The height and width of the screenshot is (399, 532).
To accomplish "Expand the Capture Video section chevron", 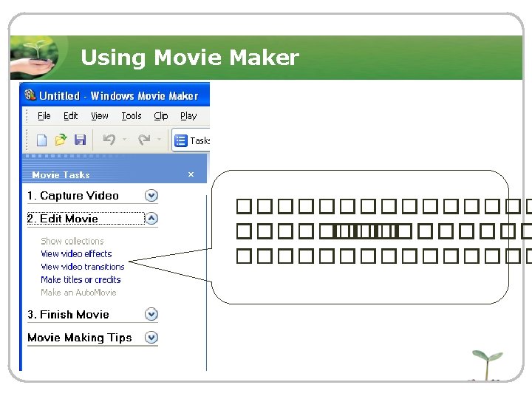I will (151, 195).
